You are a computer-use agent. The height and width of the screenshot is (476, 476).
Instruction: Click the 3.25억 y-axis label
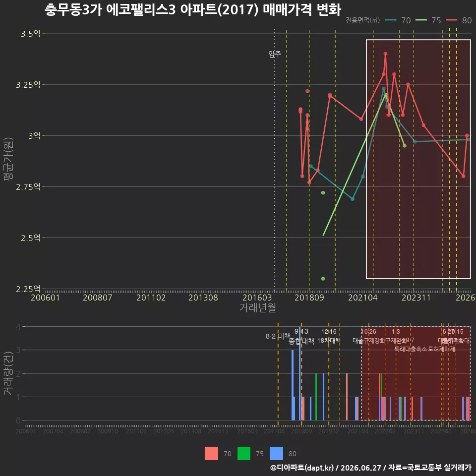click(28, 84)
